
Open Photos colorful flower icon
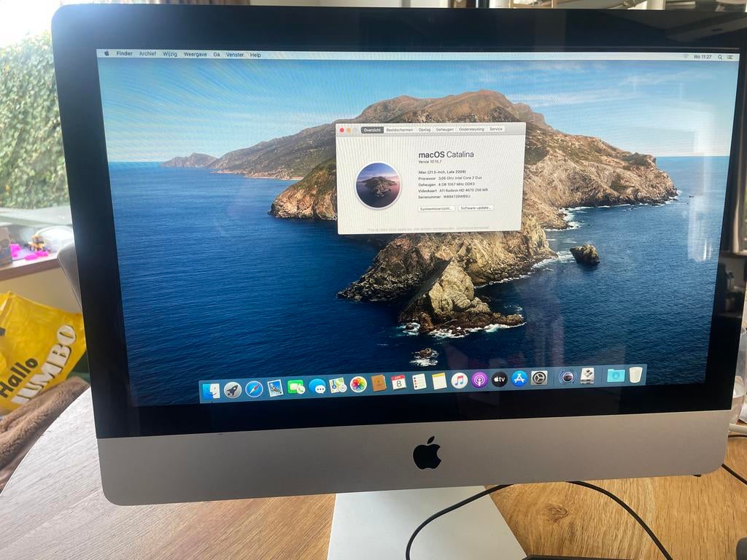358,384
